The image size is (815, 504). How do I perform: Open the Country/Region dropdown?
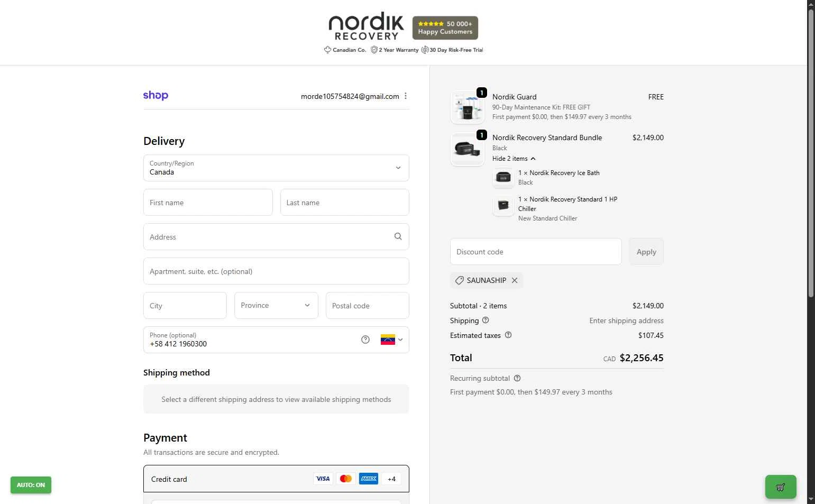[x=276, y=168]
